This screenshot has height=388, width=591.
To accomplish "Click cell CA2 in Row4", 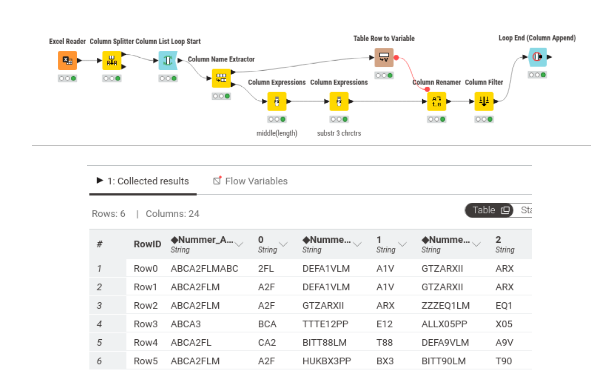I will [267, 342].
